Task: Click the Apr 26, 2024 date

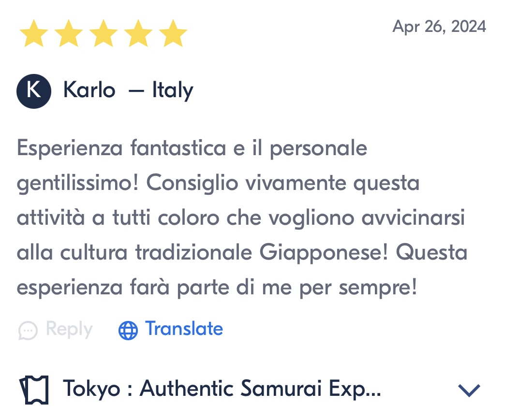Action: click(439, 27)
